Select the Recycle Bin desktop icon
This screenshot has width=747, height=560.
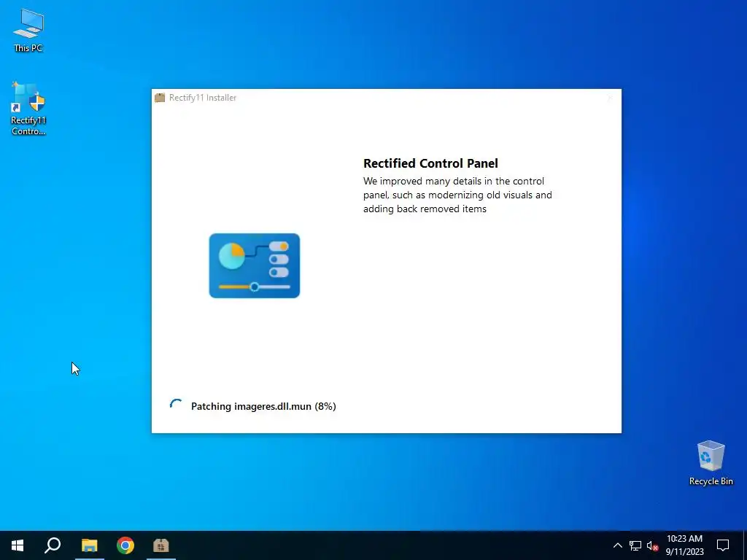(711, 463)
